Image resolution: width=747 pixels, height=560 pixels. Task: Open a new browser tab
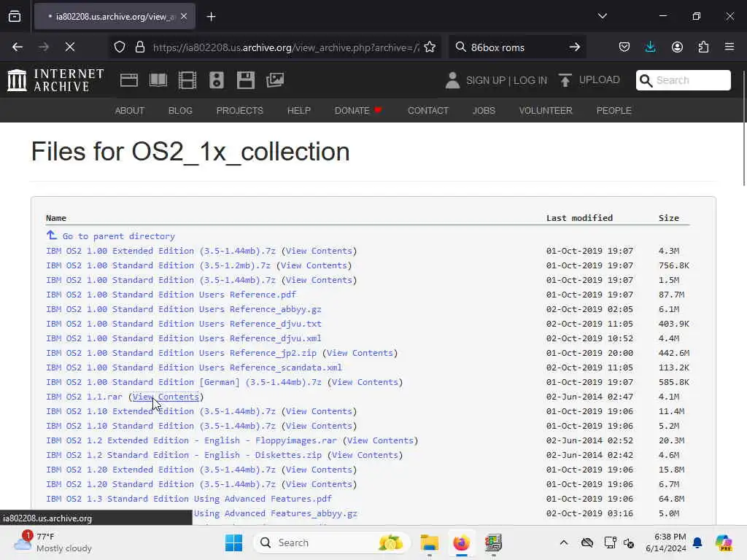pos(211,17)
